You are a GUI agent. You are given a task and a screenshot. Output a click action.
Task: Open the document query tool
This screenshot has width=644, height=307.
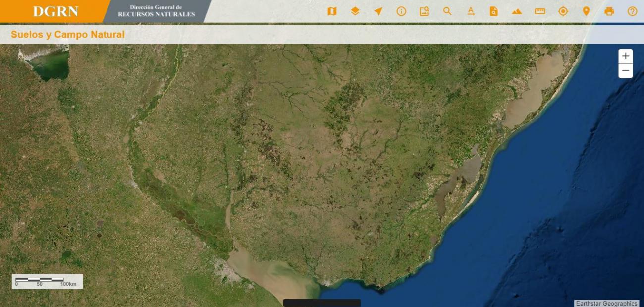coord(492,11)
